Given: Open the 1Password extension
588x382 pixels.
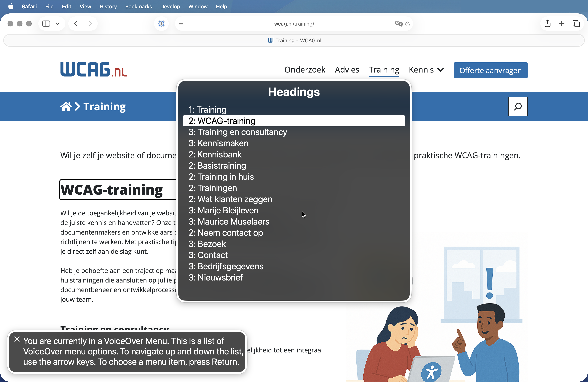Looking at the screenshot, I should pyautogui.click(x=161, y=24).
